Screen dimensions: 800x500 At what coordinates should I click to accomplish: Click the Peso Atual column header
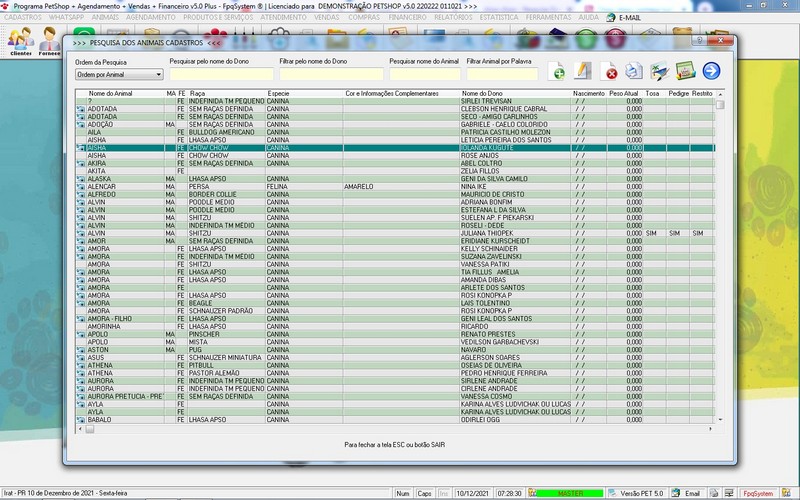[x=623, y=93]
